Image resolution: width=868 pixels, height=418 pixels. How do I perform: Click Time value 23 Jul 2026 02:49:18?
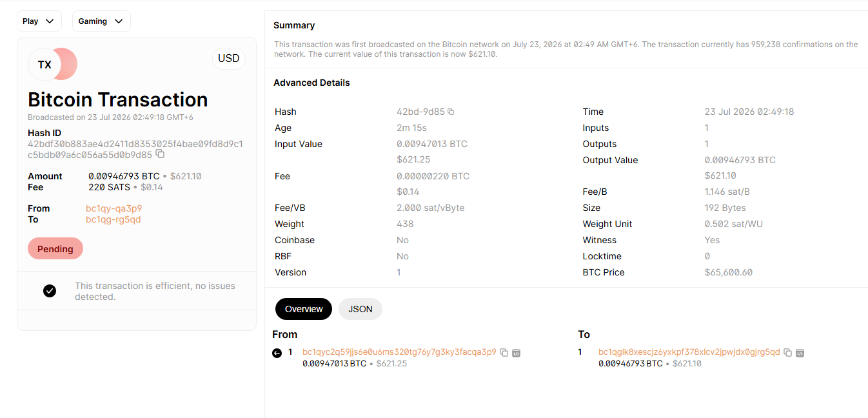point(749,112)
